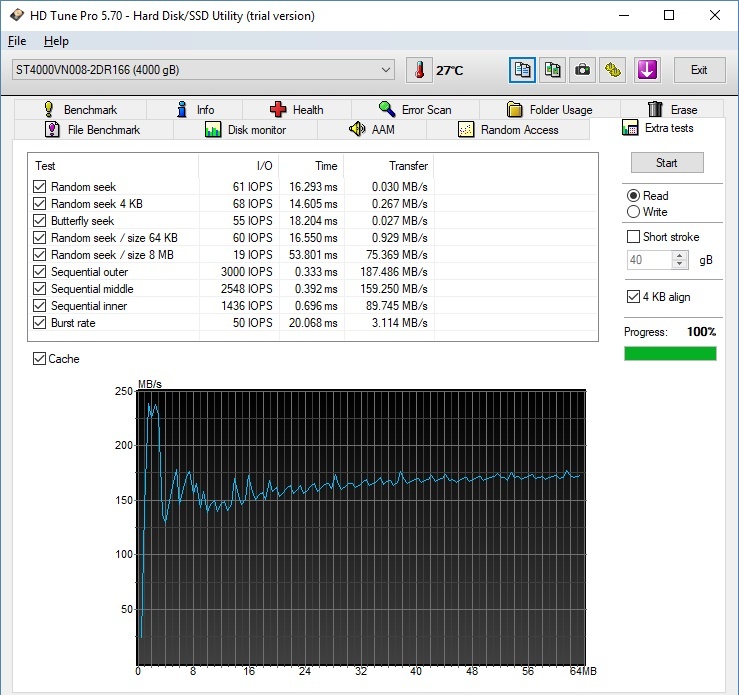Click the camera save screenshot icon
This screenshot has height=695, width=739.
coord(583,70)
